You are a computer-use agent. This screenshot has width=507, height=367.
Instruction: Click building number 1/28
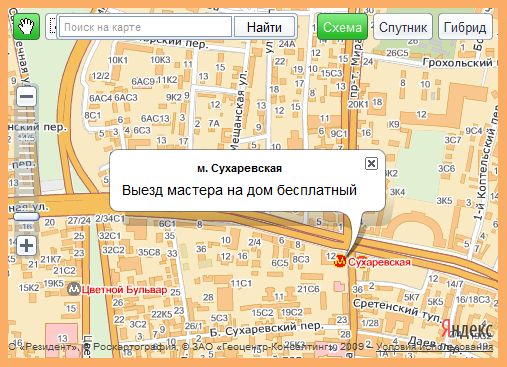pos(370,323)
